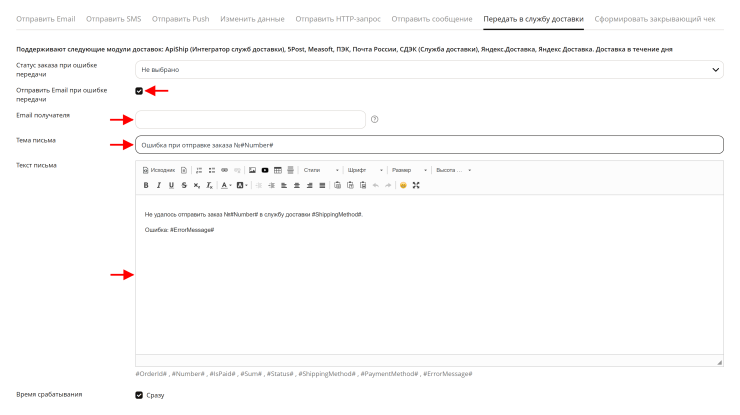Viewport: 740px width, 415px height.
Task: Click the Email получателя input field
Action: [x=251, y=119]
